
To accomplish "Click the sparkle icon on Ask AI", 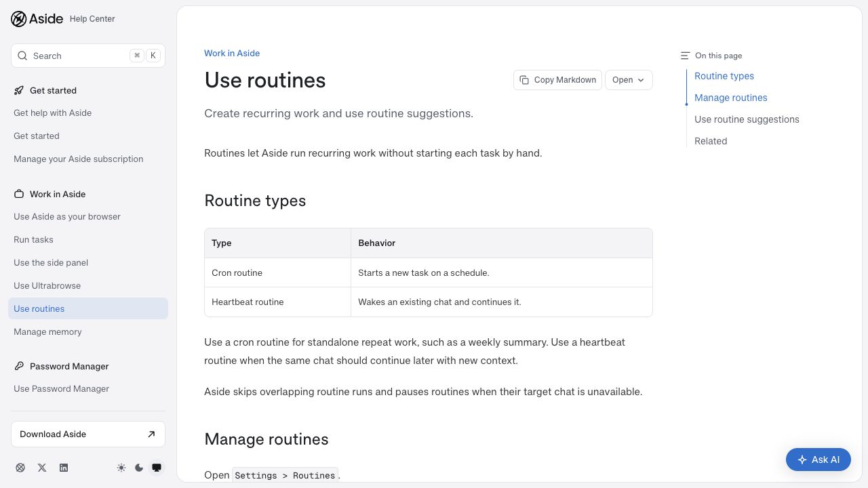I will (802, 460).
